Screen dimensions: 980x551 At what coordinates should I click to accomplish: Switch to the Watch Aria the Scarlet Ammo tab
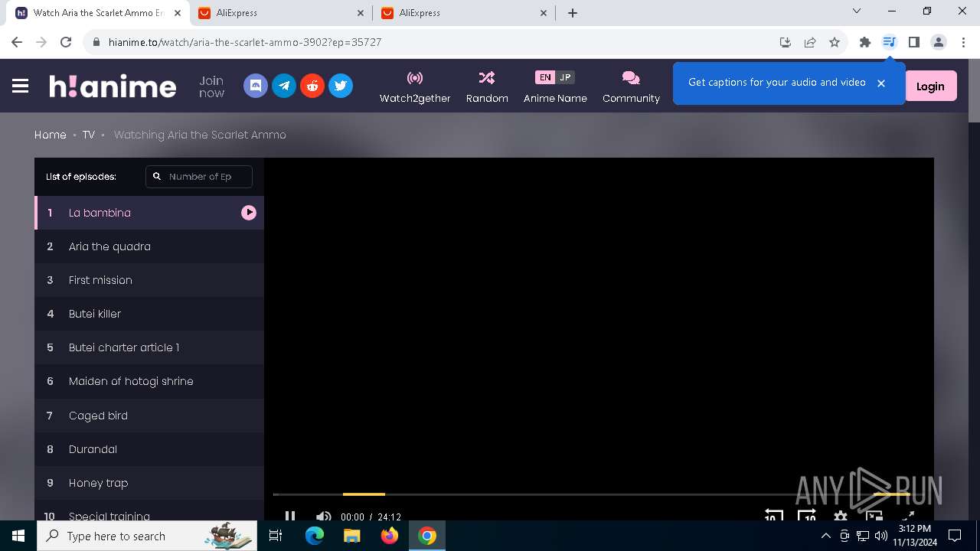pos(98,13)
